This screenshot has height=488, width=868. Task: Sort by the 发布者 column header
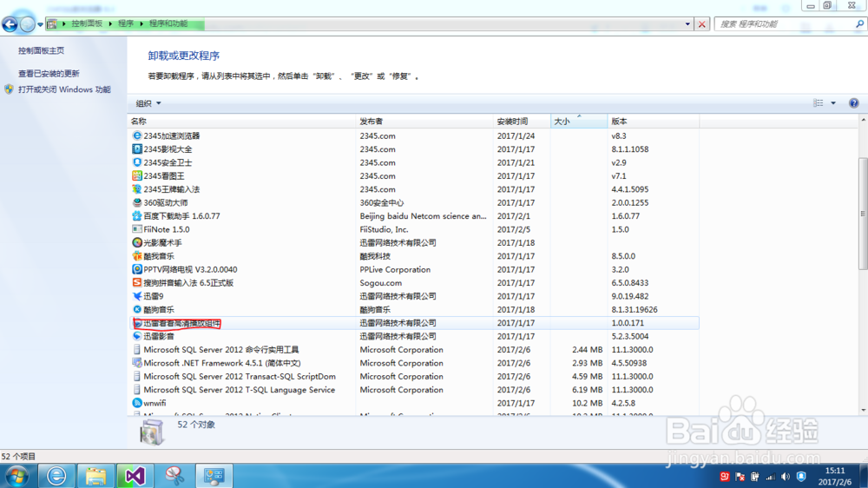tap(424, 122)
